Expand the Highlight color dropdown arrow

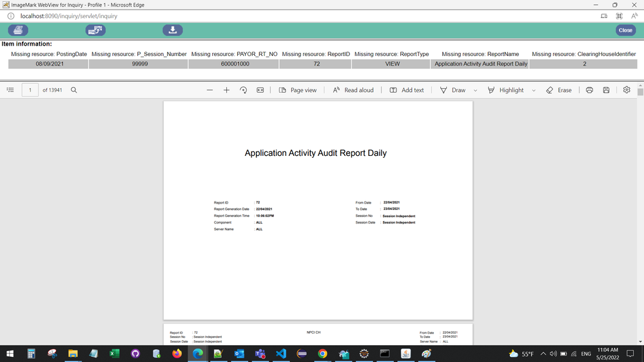[534, 90]
